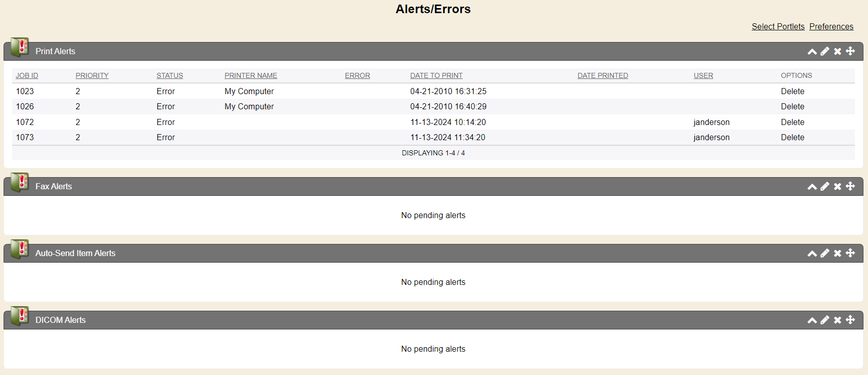This screenshot has width=868, height=375.
Task: Click the move icon on Auto-Send Item Alerts
Action: click(850, 253)
